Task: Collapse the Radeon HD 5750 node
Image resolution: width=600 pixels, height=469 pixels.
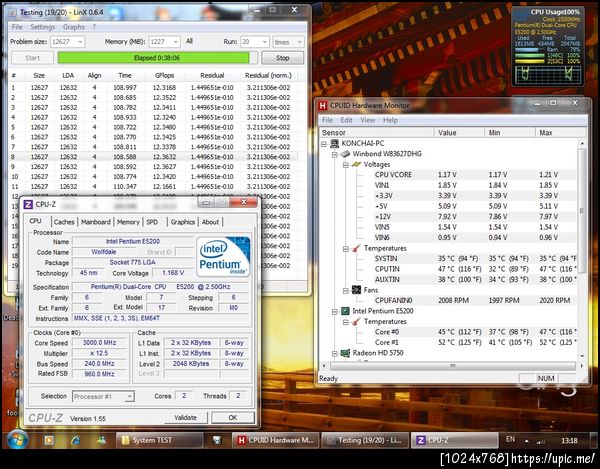Action: click(335, 353)
